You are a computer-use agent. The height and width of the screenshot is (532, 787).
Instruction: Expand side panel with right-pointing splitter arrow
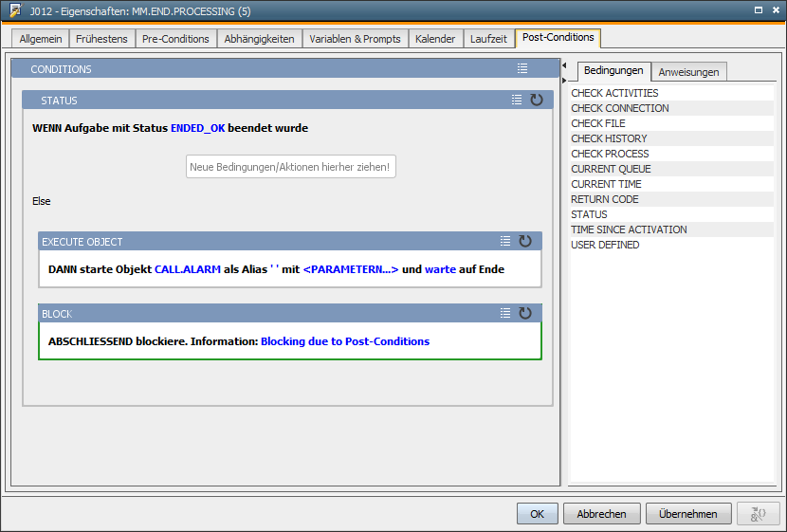(564, 80)
